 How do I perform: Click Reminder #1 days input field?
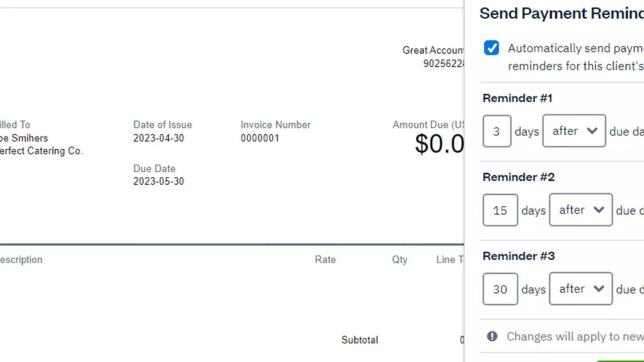497,131
